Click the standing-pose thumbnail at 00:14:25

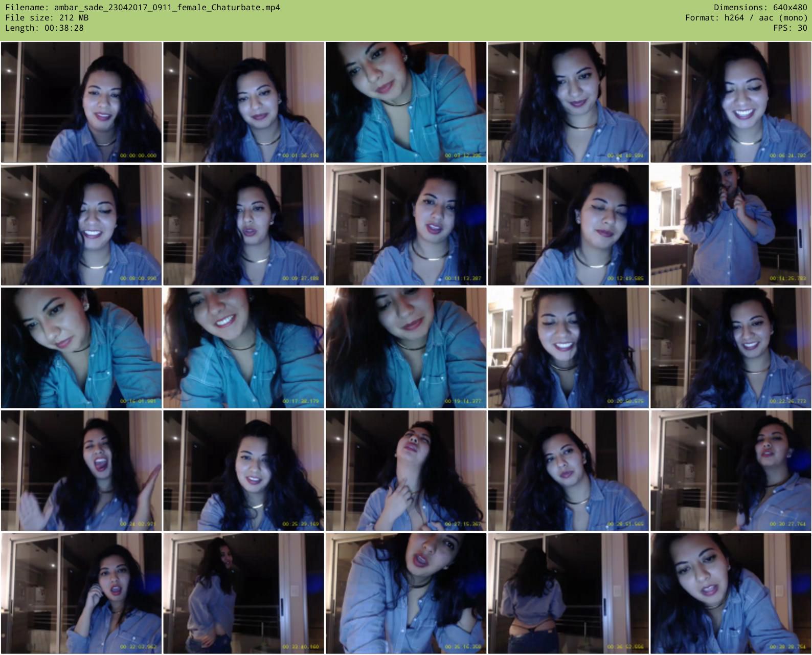tap(731, 225)
